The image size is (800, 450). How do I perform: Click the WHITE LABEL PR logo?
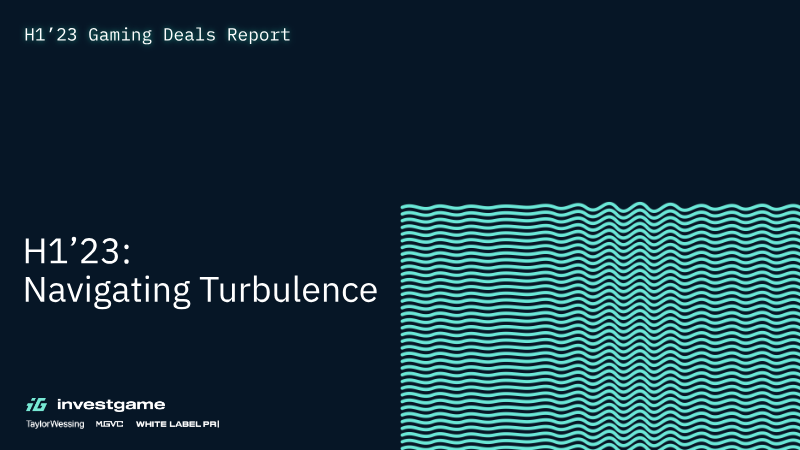[x=177, y=425]
